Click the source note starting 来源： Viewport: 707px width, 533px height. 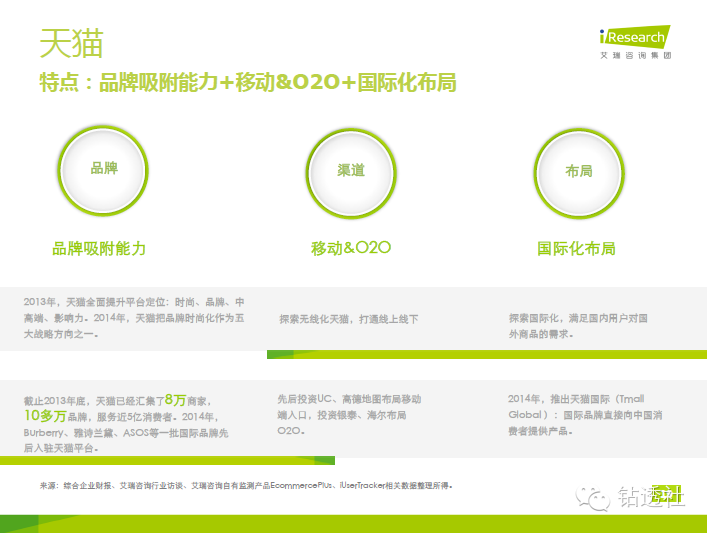pyautogui.click(x=246, y=486)
